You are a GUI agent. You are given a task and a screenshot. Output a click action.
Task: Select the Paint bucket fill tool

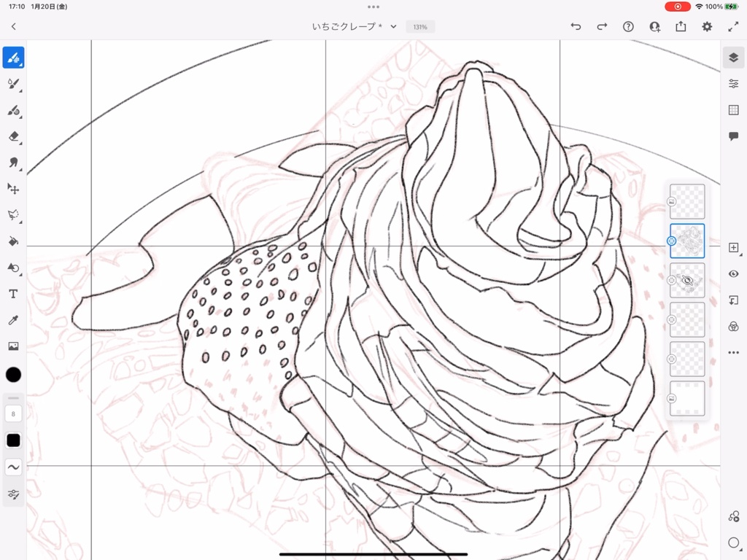point(13,241)
